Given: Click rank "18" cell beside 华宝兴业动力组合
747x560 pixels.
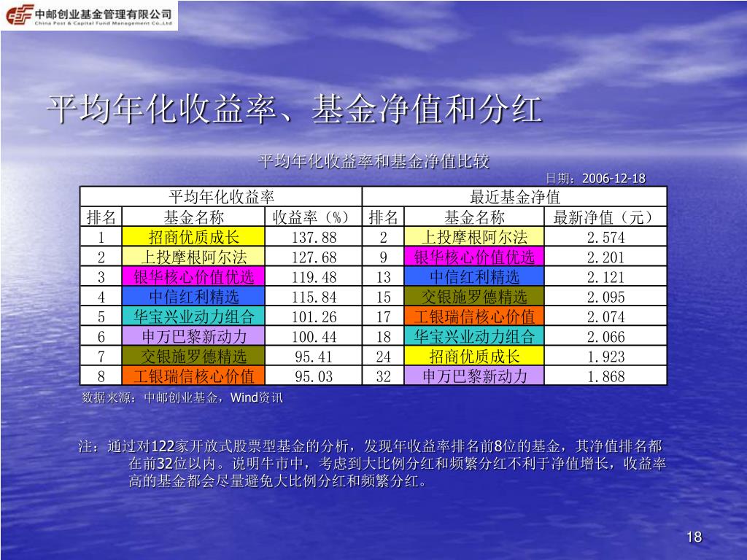Looking at the screenshot, I should (x=384, y=336).
